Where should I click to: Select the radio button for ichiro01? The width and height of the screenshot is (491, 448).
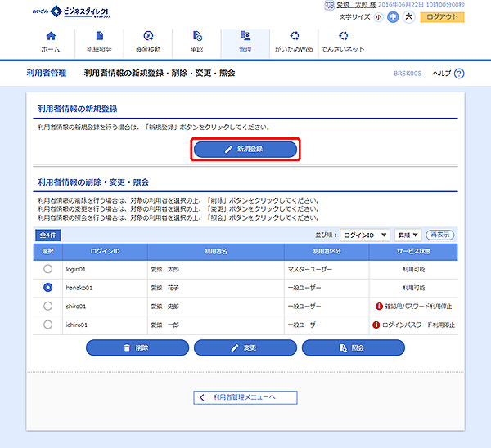click(48, 325)
